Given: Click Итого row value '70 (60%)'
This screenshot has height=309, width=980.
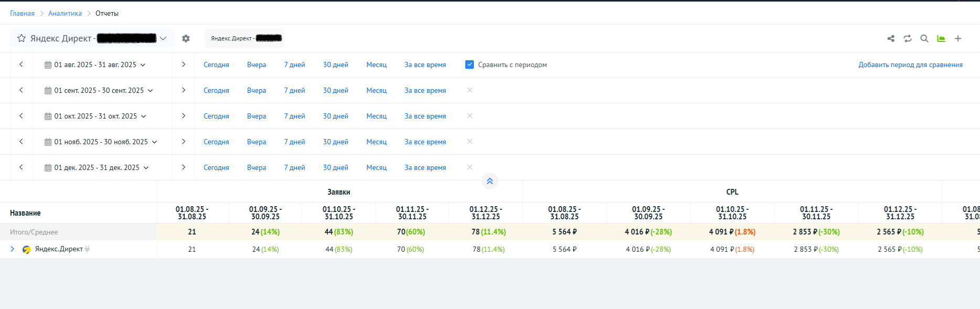Looking at the screenshot, I should coord(411,232).
